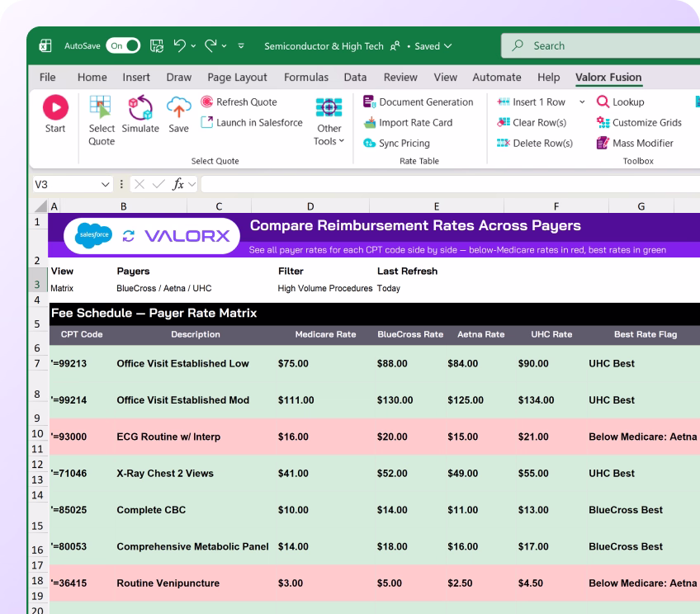Viewport: 700px width, 614px height.
Task: Select the Valorx Fusion tab
Action: [608, 78]
